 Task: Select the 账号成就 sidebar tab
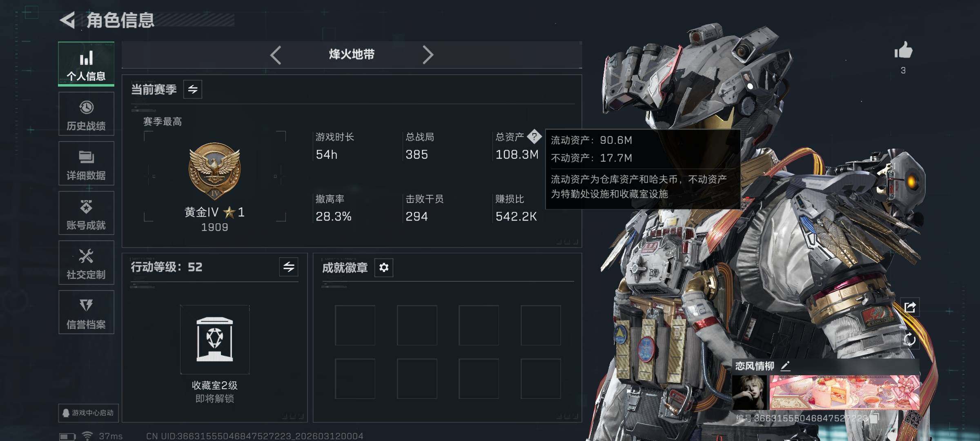click(86, 213)
